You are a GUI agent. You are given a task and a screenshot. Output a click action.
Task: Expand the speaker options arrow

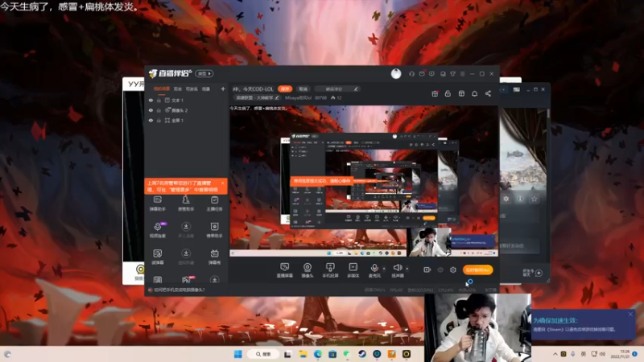[x=407, y=269]
